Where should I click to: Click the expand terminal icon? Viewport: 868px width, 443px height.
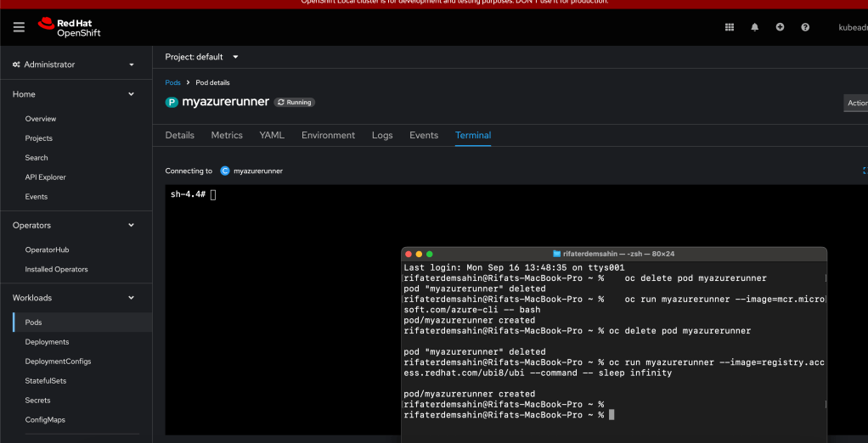[865, 171]
